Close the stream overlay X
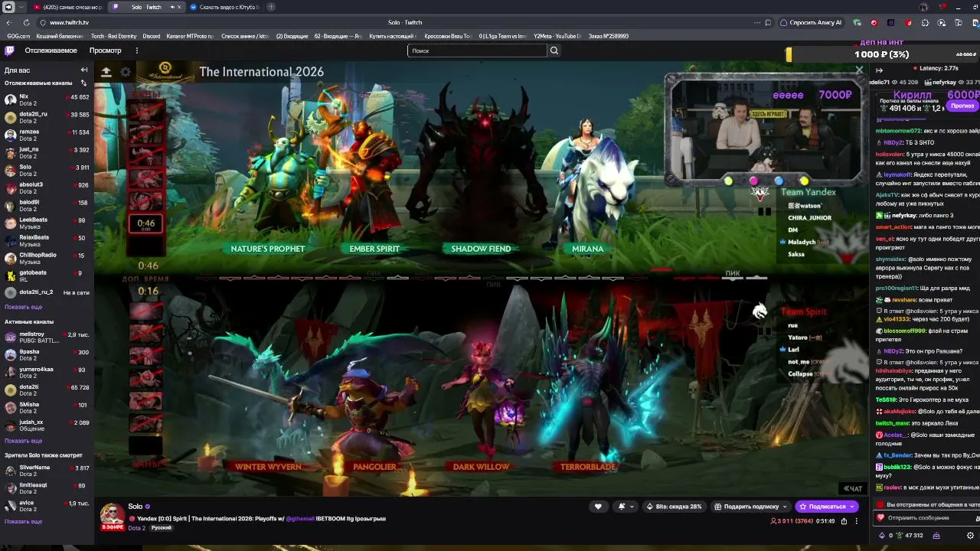980x551 pixels. [859, 70]
